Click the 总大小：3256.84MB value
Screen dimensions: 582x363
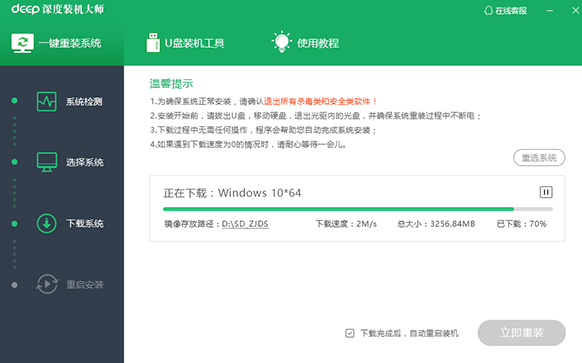tap(436, 224)
